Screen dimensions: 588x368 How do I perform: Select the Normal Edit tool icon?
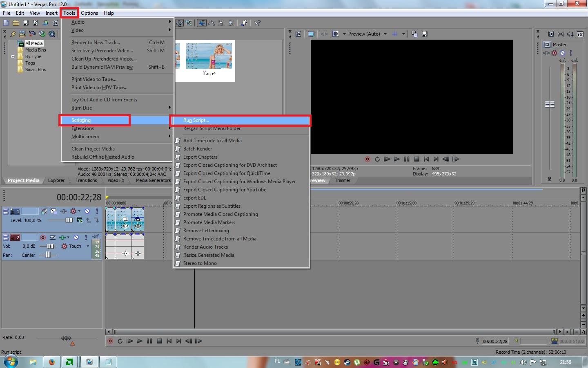point(202,23)
